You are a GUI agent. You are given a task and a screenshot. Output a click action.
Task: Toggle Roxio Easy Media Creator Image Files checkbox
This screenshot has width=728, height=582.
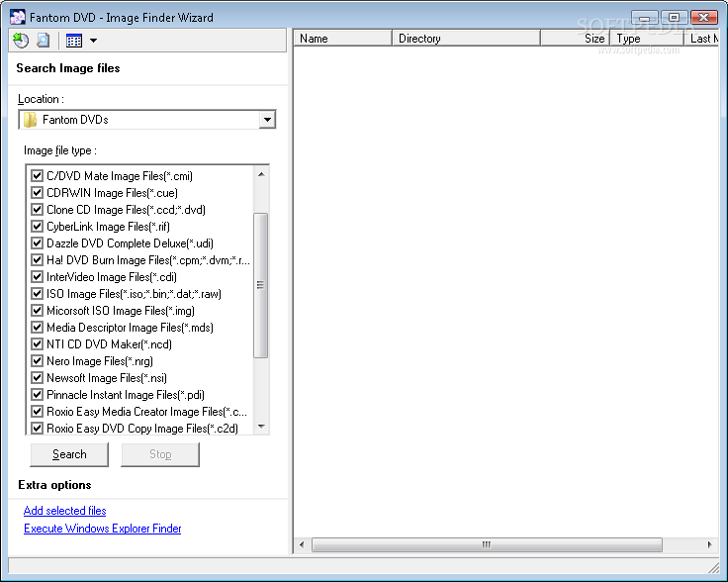click(x=38, y=412)
